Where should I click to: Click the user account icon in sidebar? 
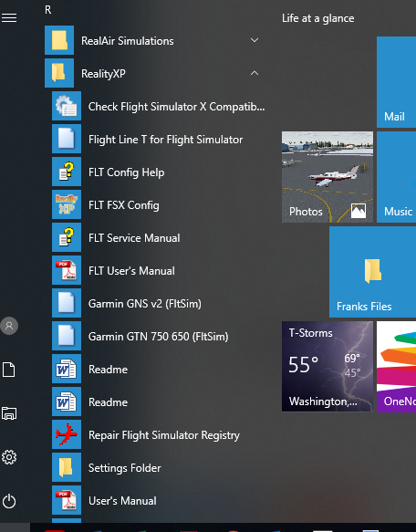(9, 326)
